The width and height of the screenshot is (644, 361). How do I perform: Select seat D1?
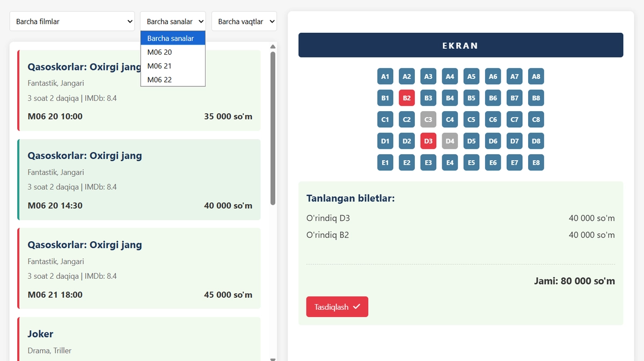(385, 141)
